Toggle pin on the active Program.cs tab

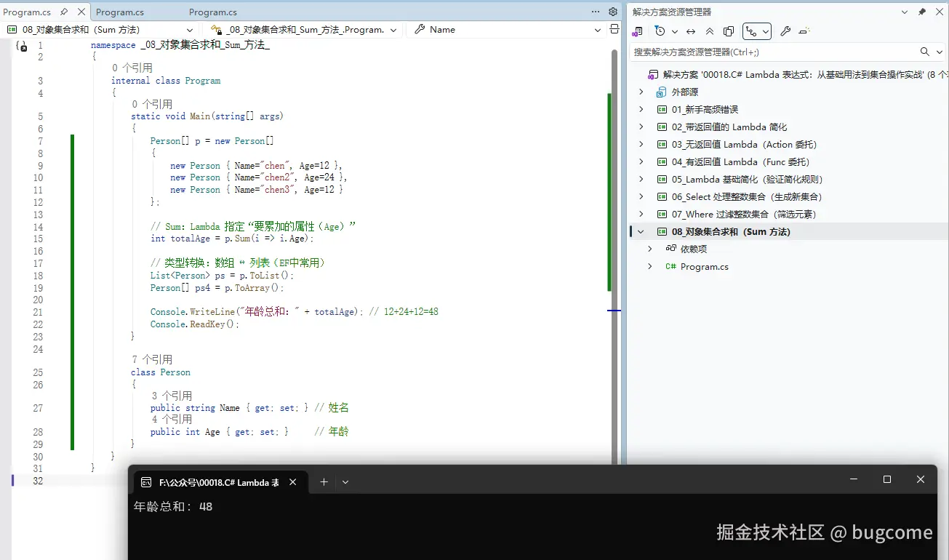point(65,12)
